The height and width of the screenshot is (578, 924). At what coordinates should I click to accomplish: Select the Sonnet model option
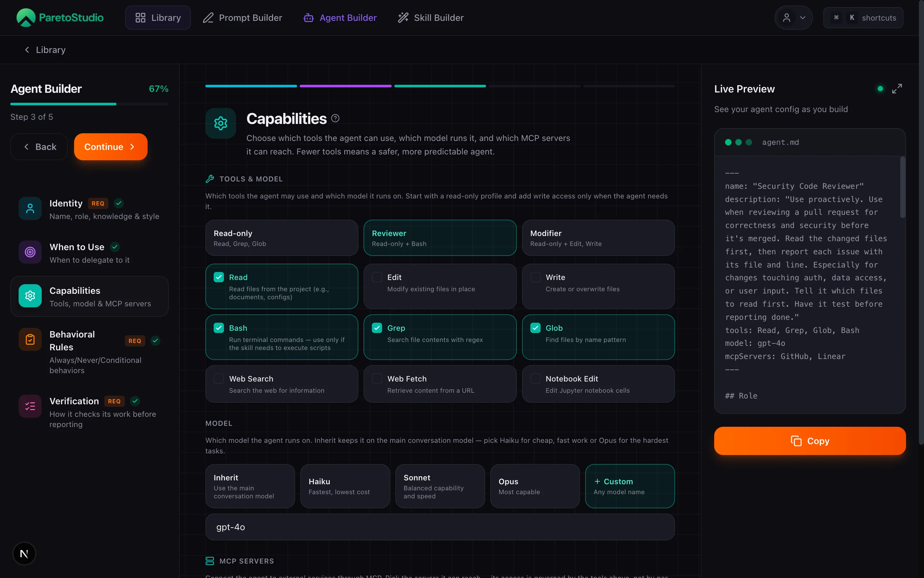[x=440, y=486]
